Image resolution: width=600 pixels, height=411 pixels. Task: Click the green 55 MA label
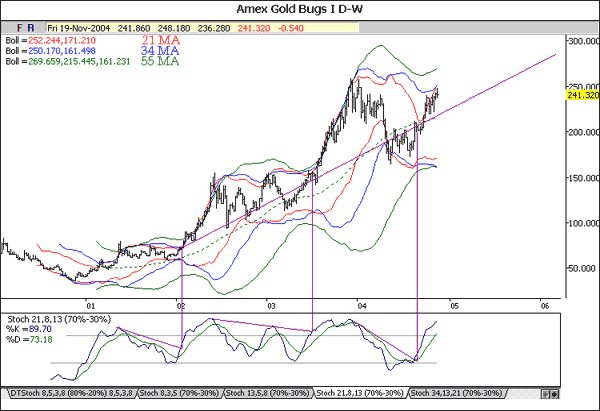pos(160,61)
